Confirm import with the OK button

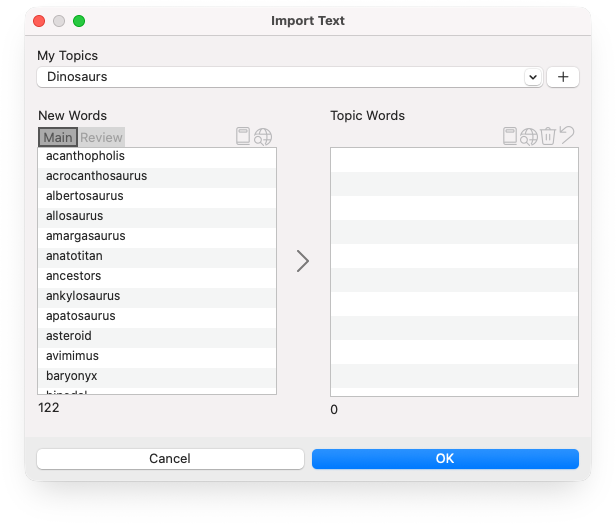click(x=445, y=459)
